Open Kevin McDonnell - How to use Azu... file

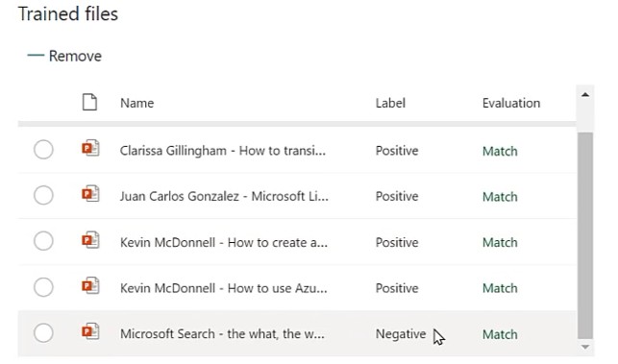click(x=224, y=288)
